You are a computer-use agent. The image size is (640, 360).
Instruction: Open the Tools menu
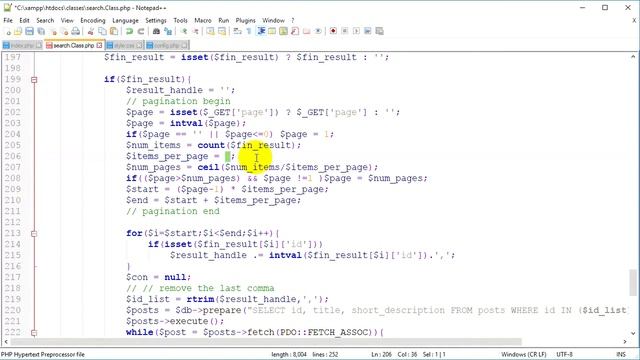[x=180, y=20]
